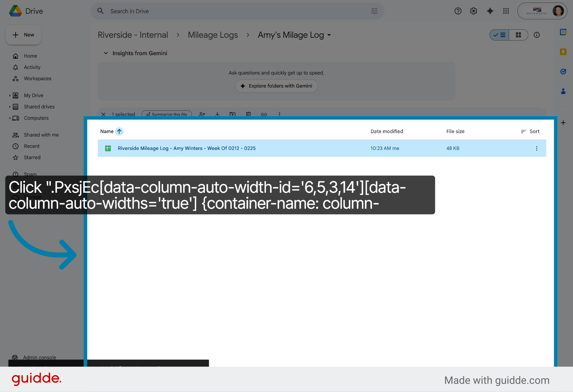Expand the Computers tree arrow

click(x=10, y=118)
